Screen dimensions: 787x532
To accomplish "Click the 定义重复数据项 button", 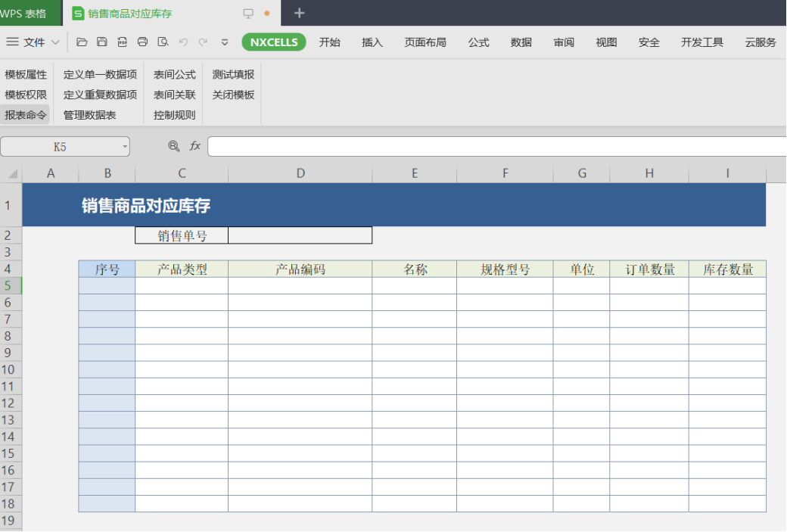I will pyautogui.click(x=100, y=95).
